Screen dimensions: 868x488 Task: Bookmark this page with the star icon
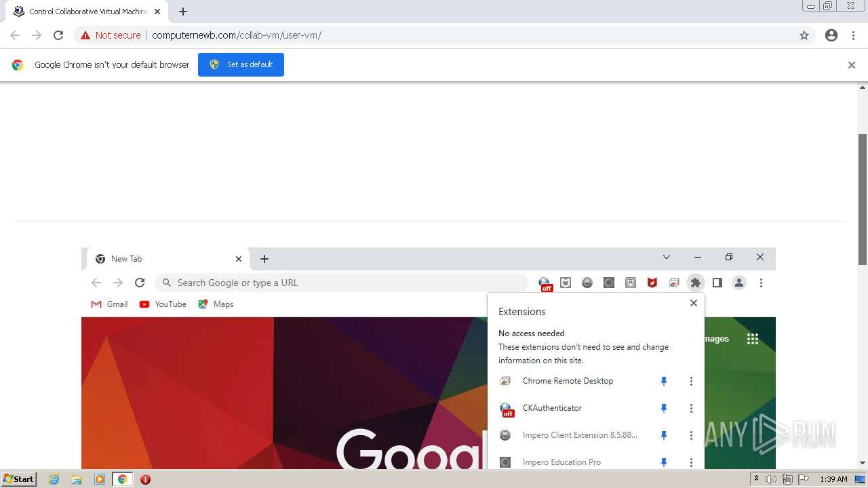pyautogui.click(x=804, y=35)
